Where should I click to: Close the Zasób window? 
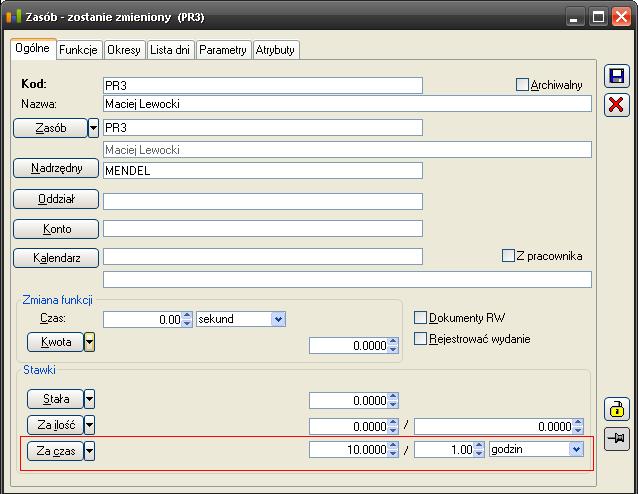621,17
